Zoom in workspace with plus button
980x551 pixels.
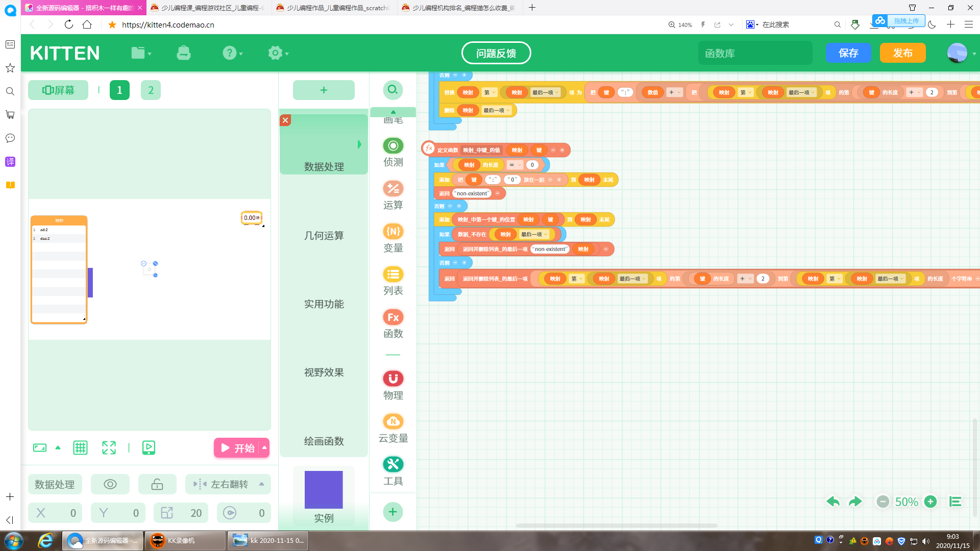pos(930,502)
